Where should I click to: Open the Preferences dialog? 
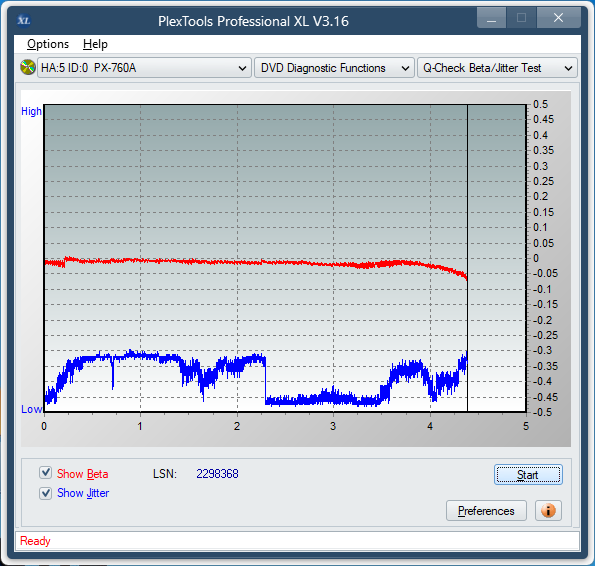[486, 511]
